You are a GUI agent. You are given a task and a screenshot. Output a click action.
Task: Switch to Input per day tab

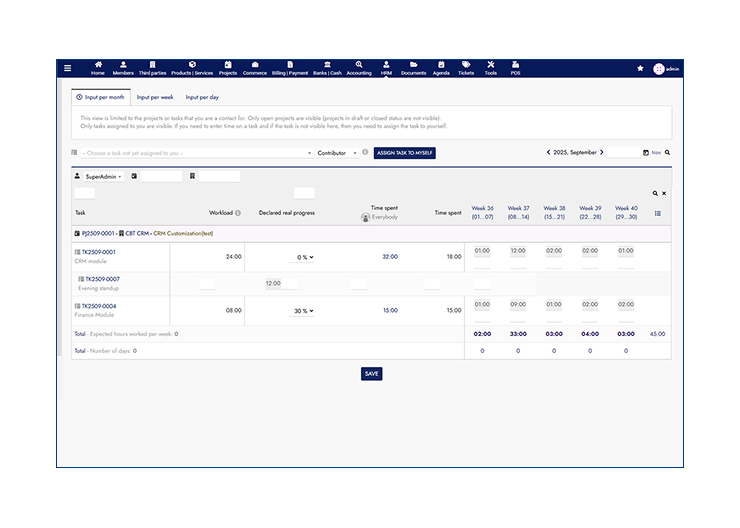coord(202,97)
